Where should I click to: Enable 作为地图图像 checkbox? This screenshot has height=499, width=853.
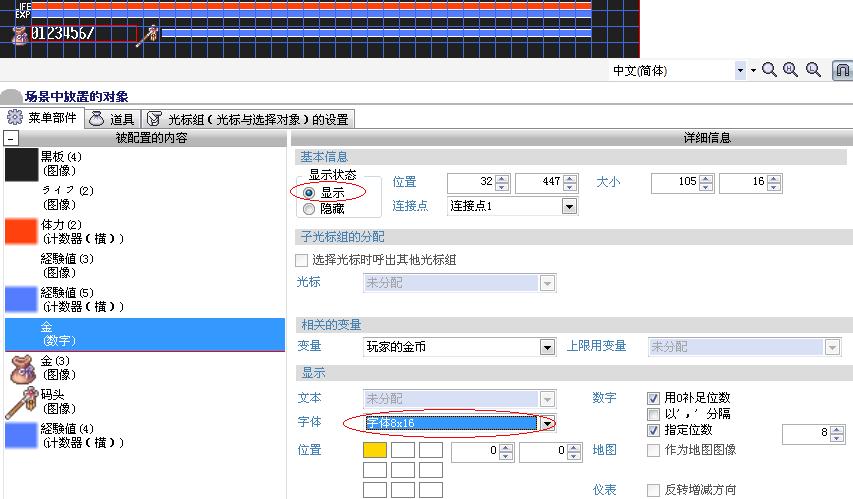click(x=653, y=450)
